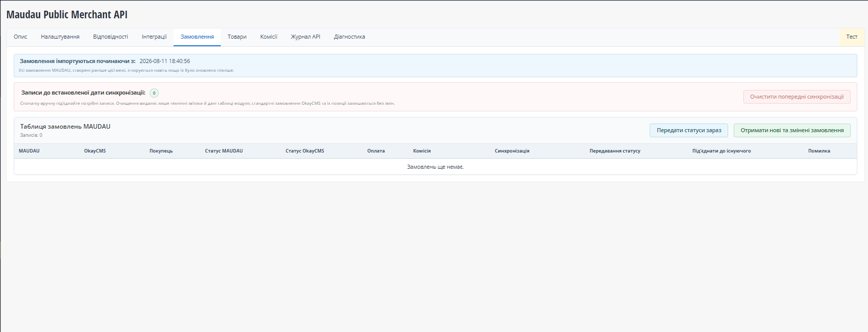Click the Під'єднати до існуючого header
This screenshot has height=332, width=868.
point(721,151)
